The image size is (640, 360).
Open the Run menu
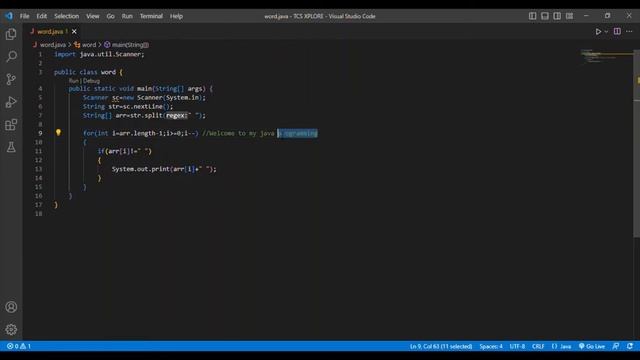pos(127,16)
